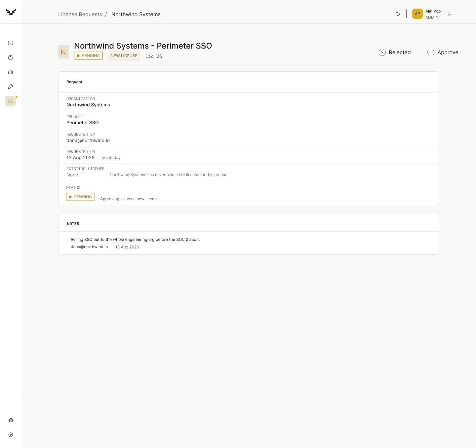Screen dimensions: 476x448
Task: Click the NOTES section heading
Action: click(73, 224)
